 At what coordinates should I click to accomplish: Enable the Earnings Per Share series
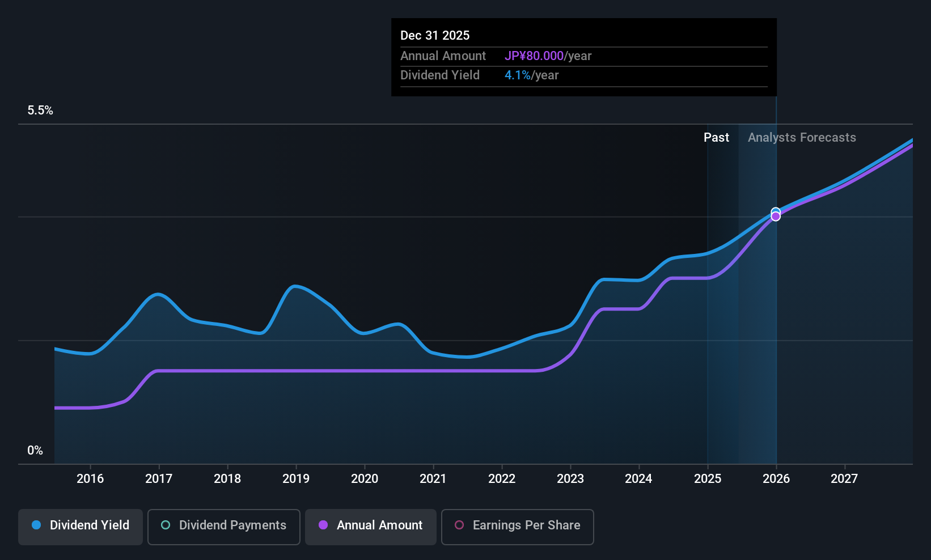(x=518, y=527)
